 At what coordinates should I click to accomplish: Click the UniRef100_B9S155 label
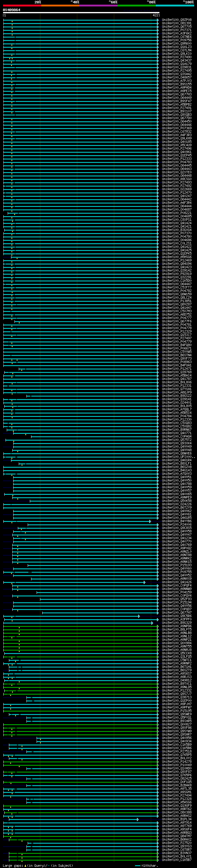coord(177,84)
